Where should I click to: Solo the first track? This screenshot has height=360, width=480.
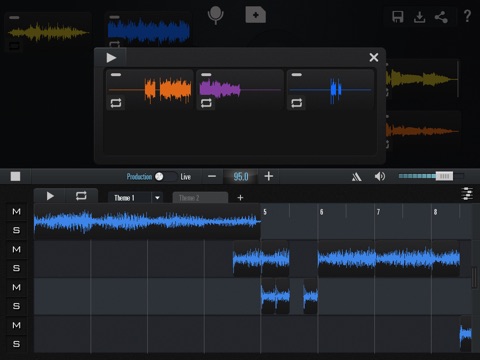click(16, 230)
